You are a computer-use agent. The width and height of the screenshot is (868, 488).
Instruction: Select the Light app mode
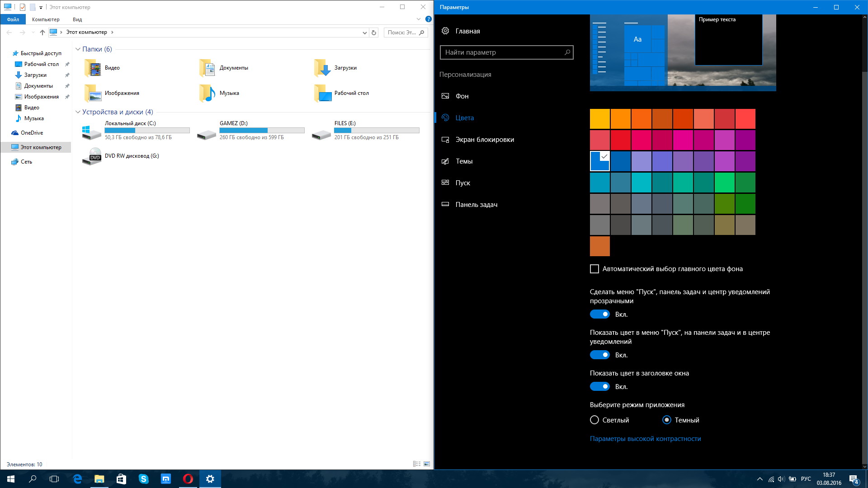pos(594,420)
